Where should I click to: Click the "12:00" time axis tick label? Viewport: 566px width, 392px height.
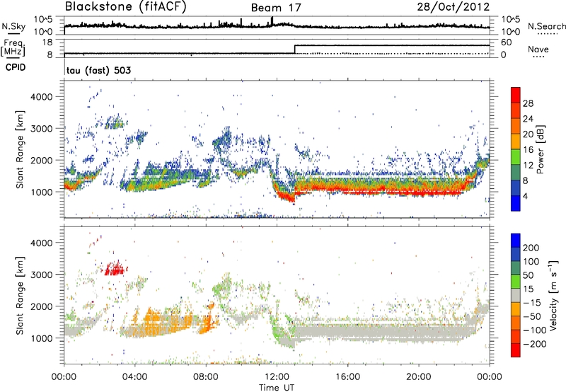click(277, 376)
